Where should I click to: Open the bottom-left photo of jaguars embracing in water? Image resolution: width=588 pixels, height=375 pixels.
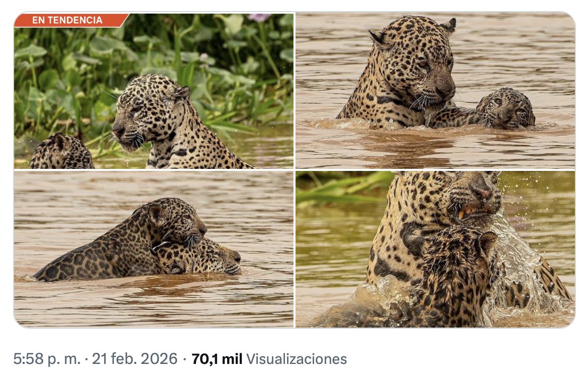tap(154, 249)
